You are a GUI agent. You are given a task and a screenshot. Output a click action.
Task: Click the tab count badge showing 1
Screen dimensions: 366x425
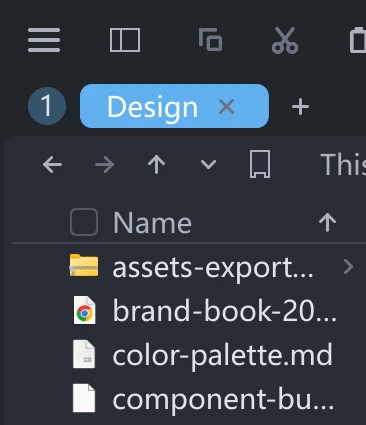(x=47, y=106)
